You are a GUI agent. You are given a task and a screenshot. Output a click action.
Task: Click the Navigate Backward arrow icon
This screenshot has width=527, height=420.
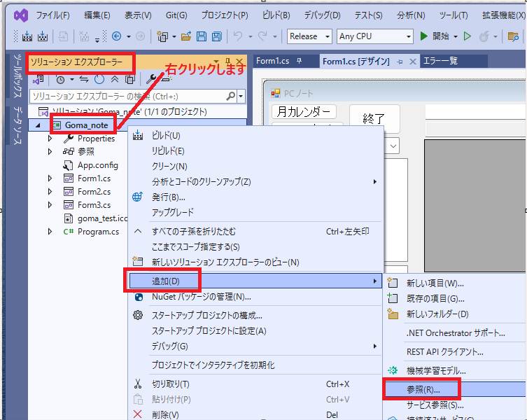pyautogui.click(x=116, y=36)
